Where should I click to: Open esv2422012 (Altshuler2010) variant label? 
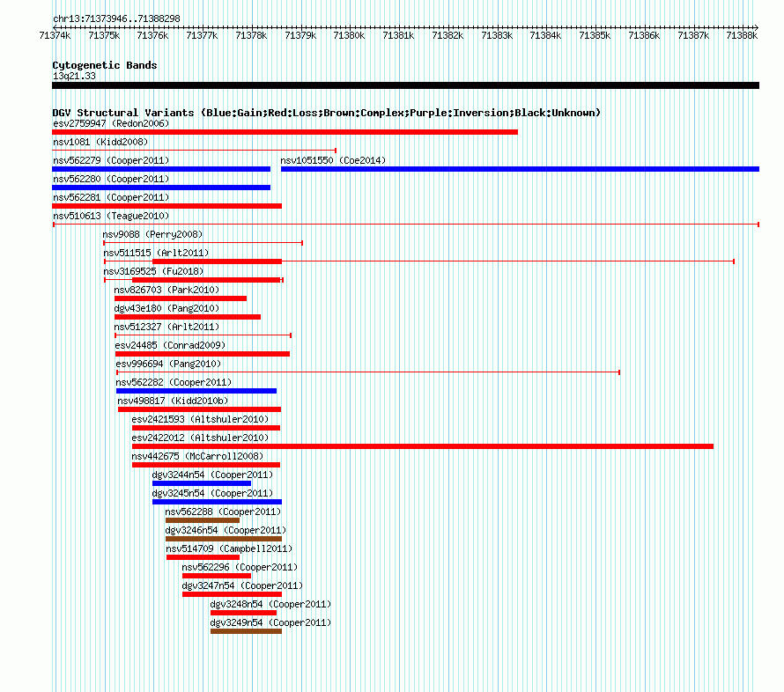coord(200,438)
